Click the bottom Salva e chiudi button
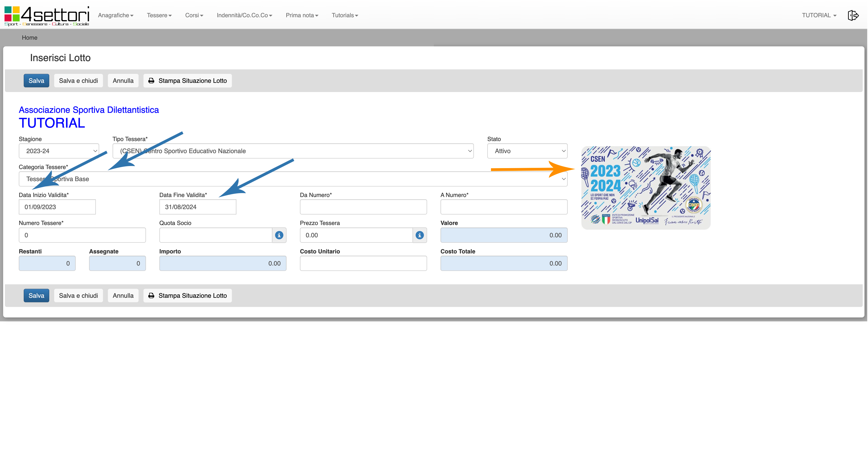Screen dimensions: 868x466 tap(78, 296)
